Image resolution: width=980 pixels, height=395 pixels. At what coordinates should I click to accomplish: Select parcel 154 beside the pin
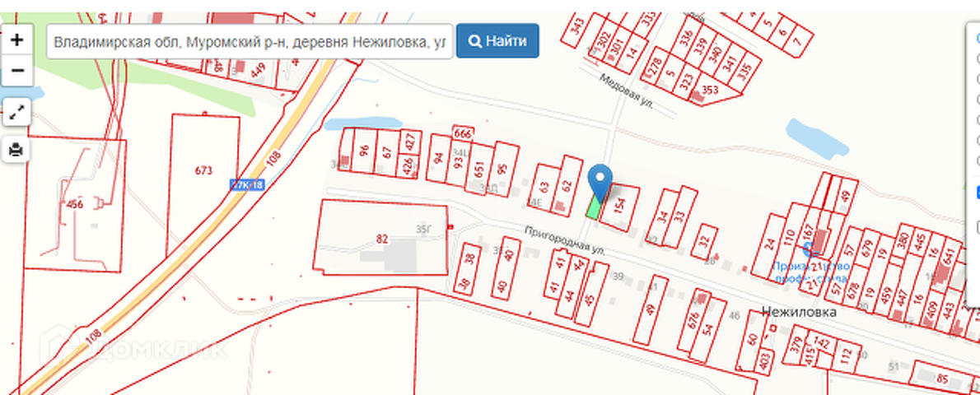[x=620, y=207]
